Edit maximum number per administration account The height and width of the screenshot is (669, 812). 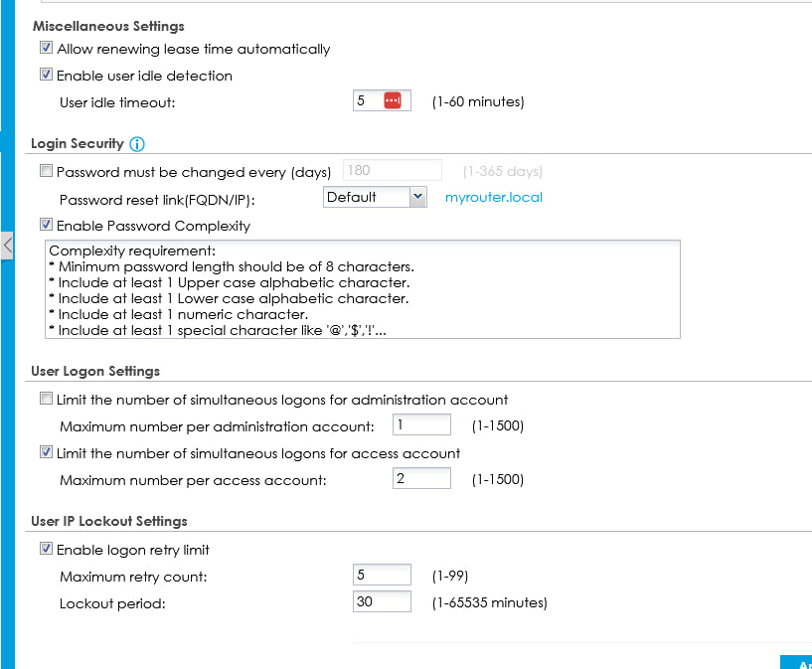click(421, 425)
